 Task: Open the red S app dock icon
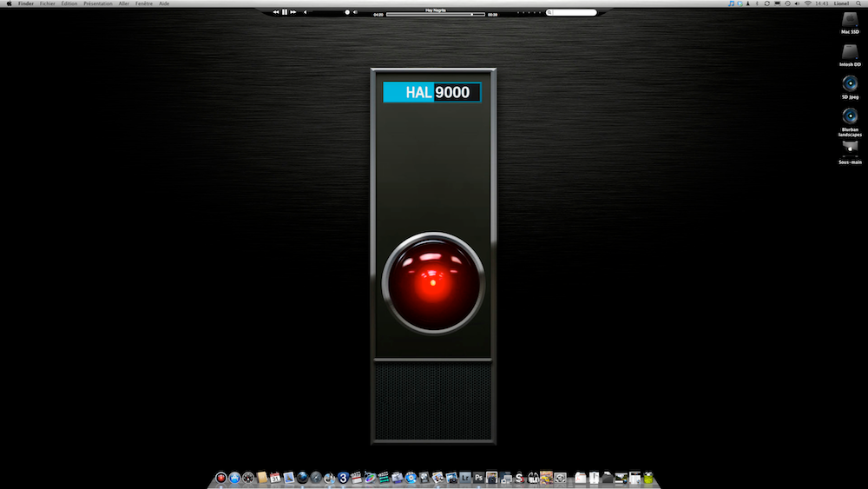pos(519,478)
